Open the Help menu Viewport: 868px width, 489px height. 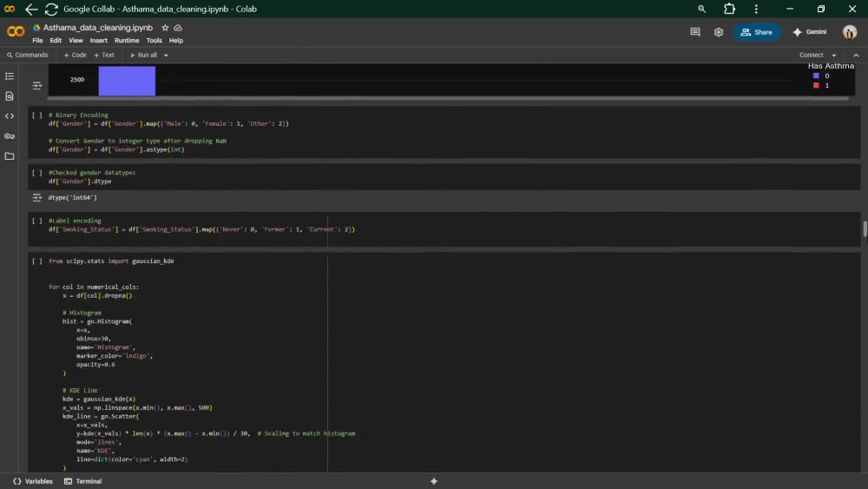tap(176, 41)
